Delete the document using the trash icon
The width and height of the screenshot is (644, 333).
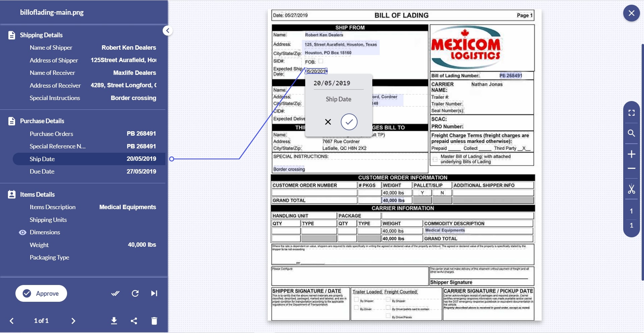pyautogui.click(x=154, y=321)
